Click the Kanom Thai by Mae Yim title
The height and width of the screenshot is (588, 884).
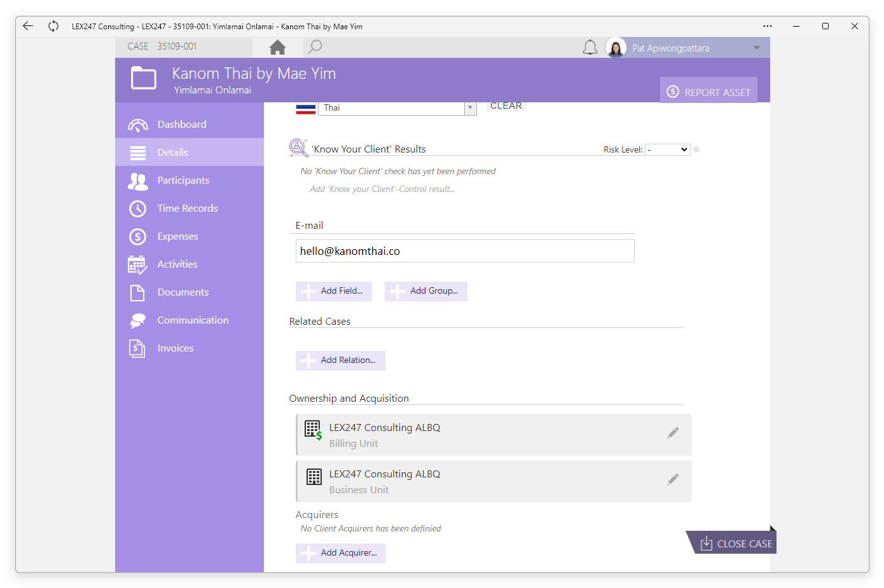click(x=254, y=74)
